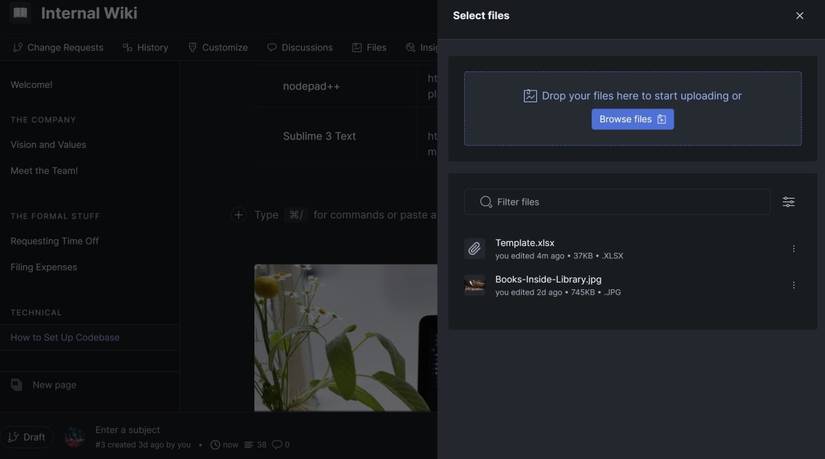
Task: Click the Type for commands placeholder line
Action: (x=345, y=215)
